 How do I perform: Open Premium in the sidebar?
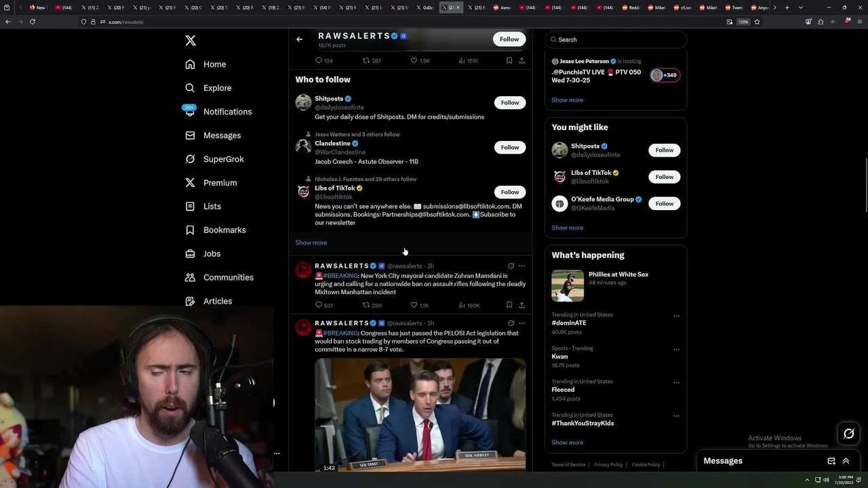point(210,183)
